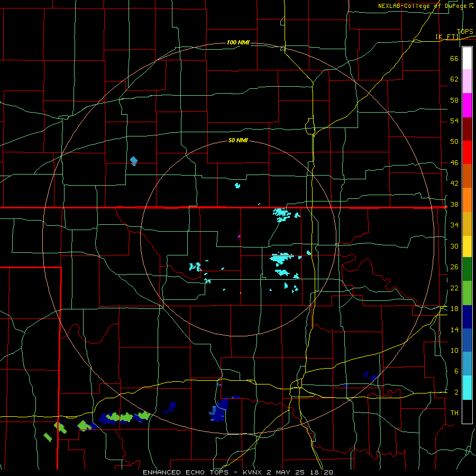Click the 50 NMI range ring label

click(238, 140)
